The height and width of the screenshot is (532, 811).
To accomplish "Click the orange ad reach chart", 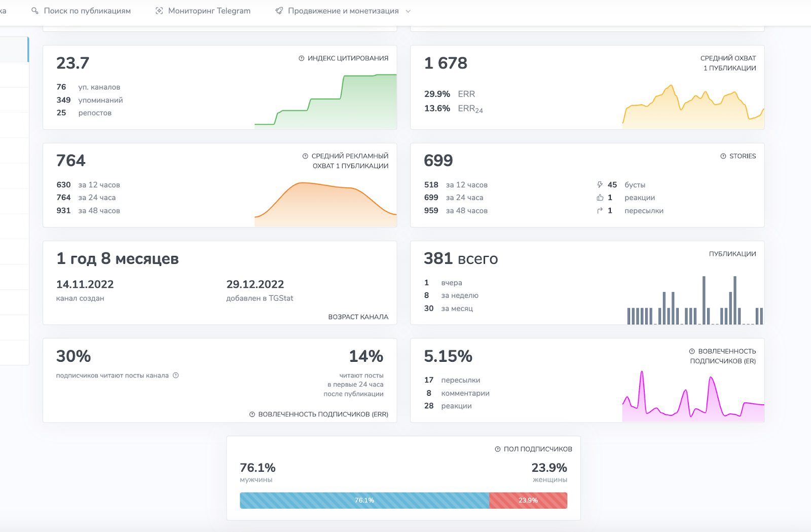I will tap(325, 204).
